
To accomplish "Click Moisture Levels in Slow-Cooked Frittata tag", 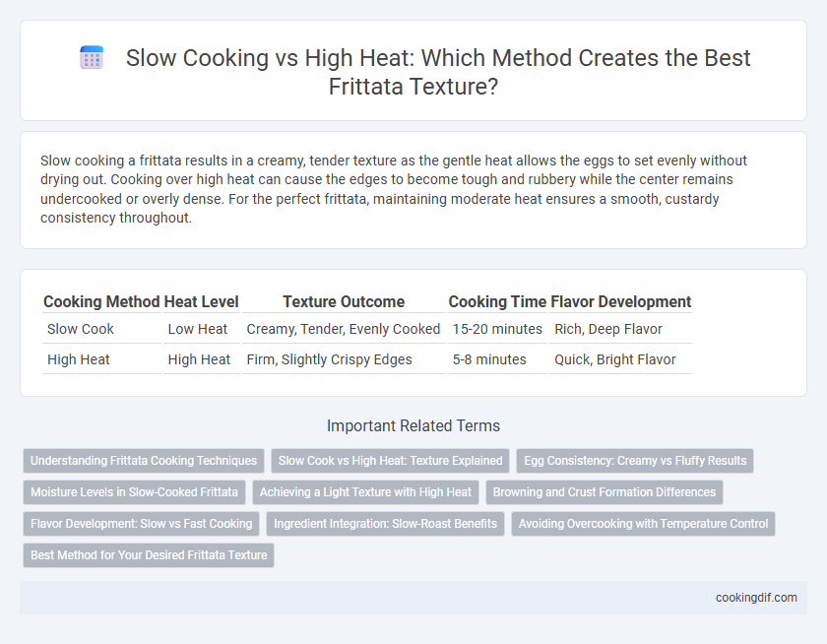I will point(134,492).
